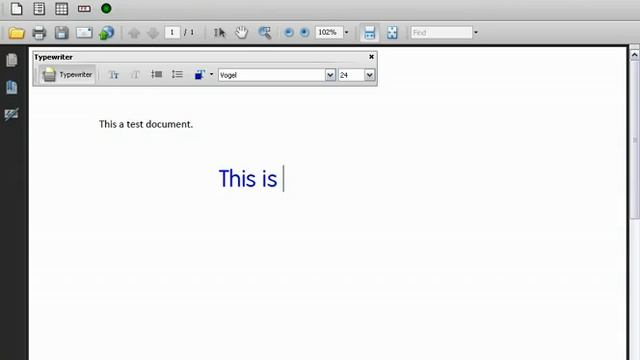Toggle the Typewriter tool button
The height and width of the screenshot is (360, 640).
click(x=67, y=75)
